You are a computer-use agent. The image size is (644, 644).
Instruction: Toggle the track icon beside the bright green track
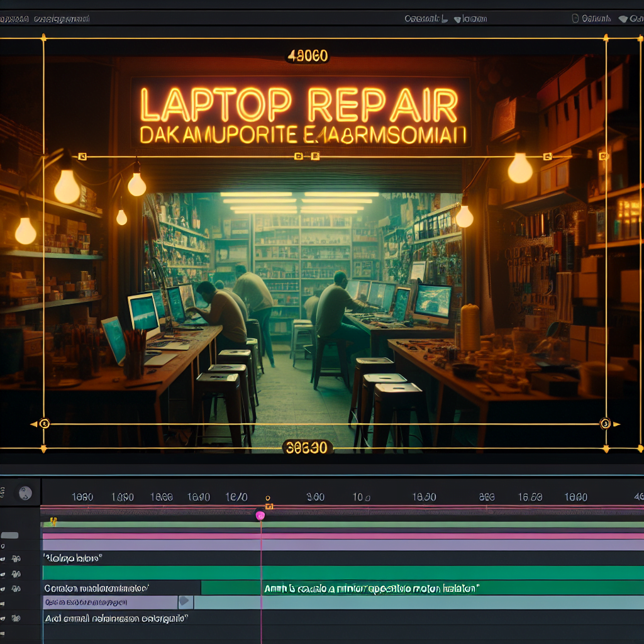(16, 574)
